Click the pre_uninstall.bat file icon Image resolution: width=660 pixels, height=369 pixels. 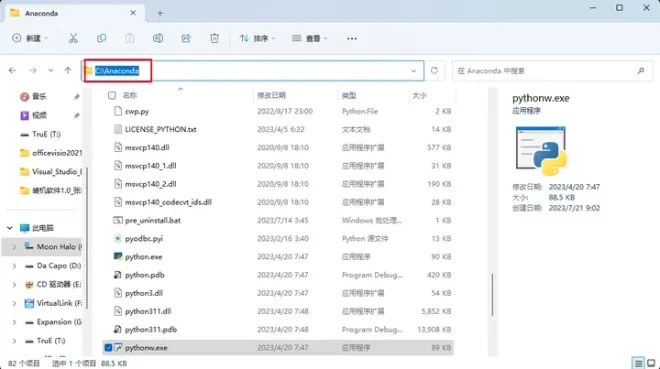pos(118,220)
